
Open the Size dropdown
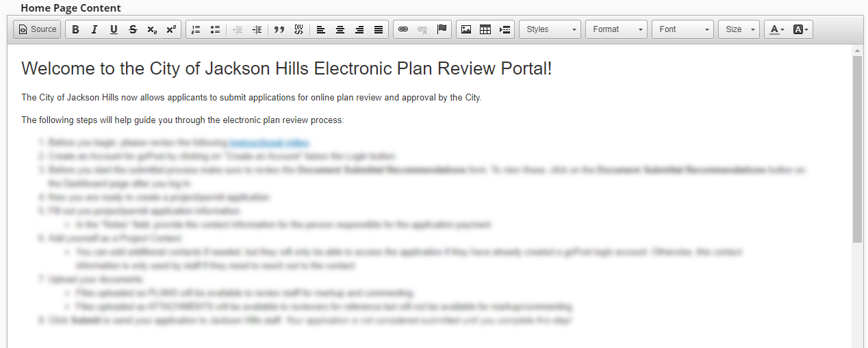click(x=739, y=29)
